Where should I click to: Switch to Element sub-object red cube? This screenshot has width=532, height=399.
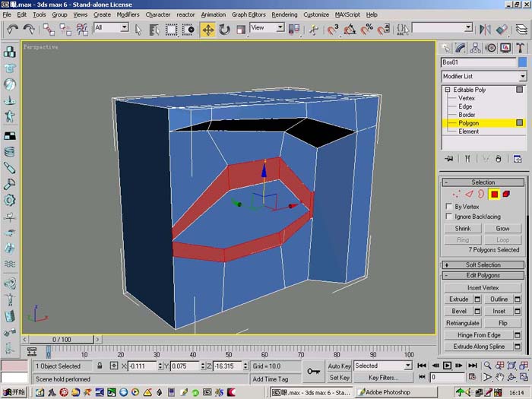506,194
